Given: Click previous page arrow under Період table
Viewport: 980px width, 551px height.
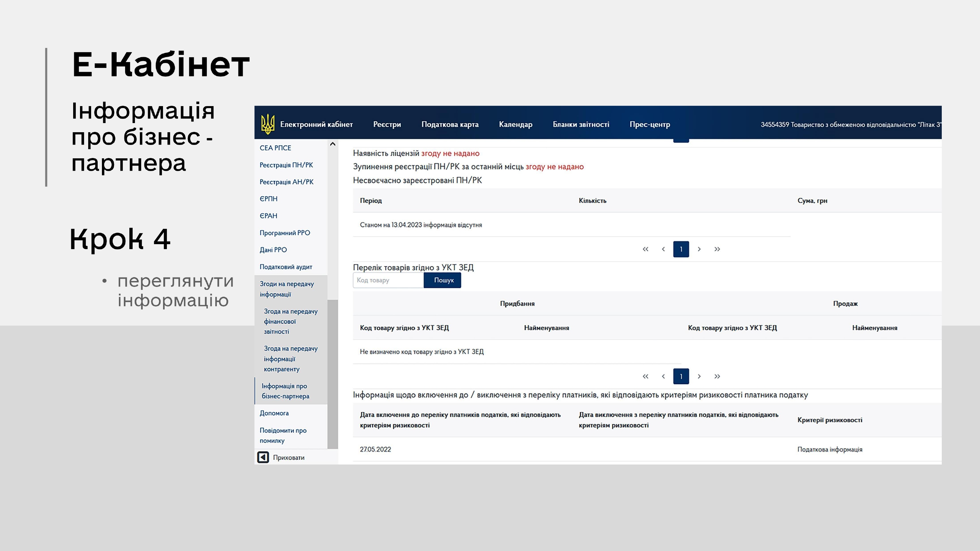Looking at the screenshot, I should (663, 249).
